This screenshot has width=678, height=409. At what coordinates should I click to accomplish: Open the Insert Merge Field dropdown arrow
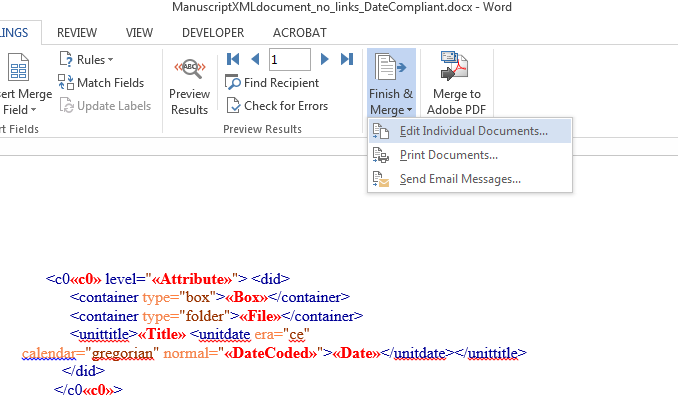pos(33,109)
